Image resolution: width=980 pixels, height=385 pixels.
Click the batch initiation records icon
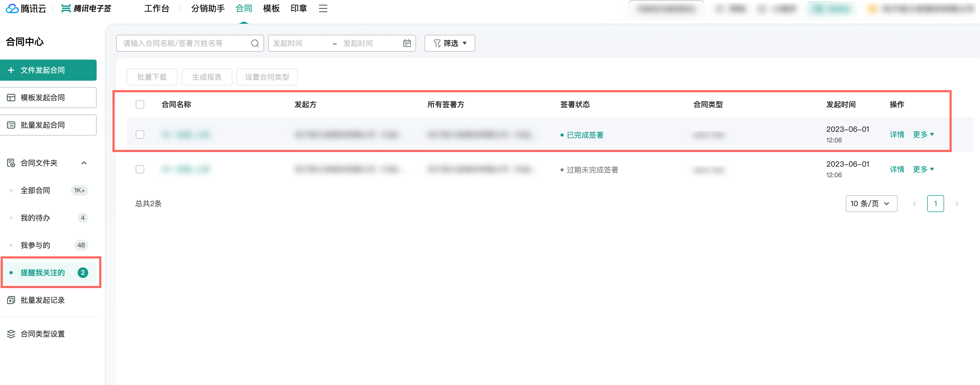(x=11, y=300)
